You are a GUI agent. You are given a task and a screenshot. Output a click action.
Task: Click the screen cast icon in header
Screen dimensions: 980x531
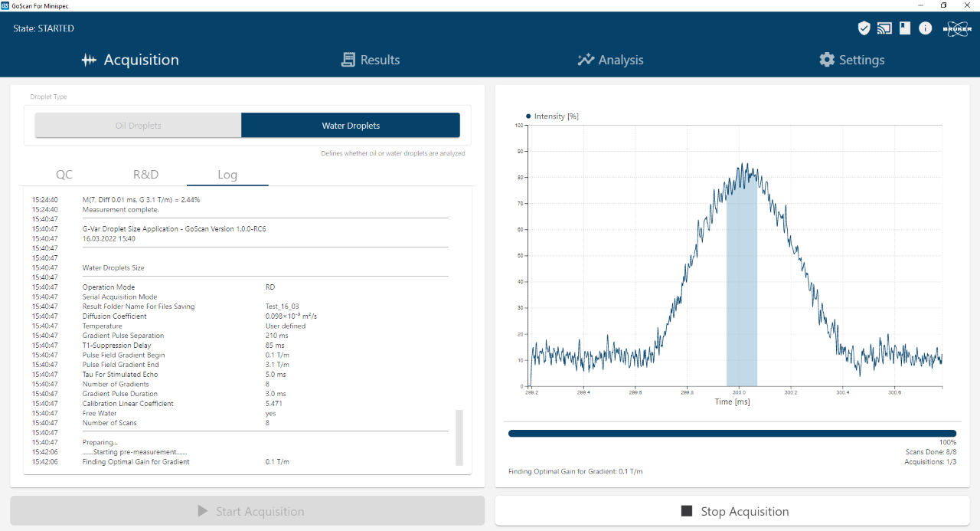click(x=884, y=28)
